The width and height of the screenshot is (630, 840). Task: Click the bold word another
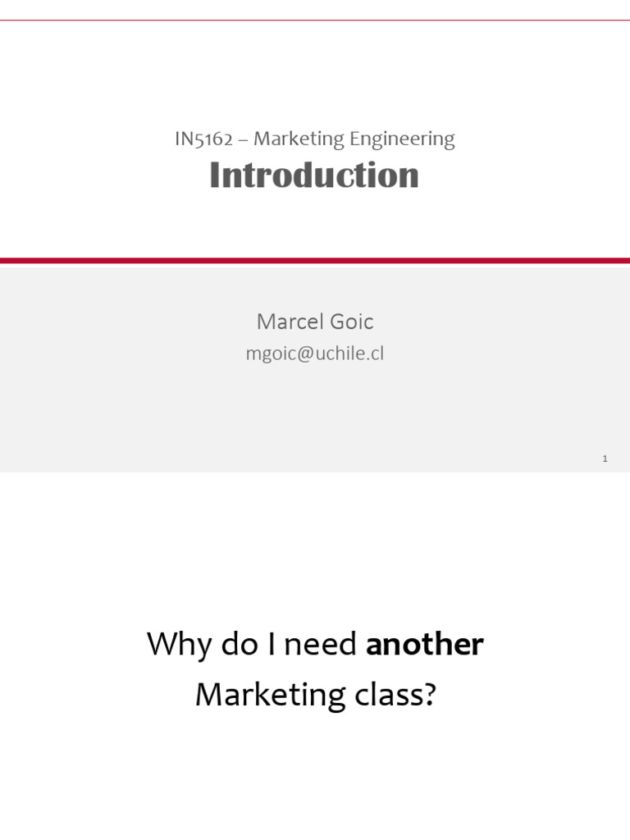click(x=425, y=645)
